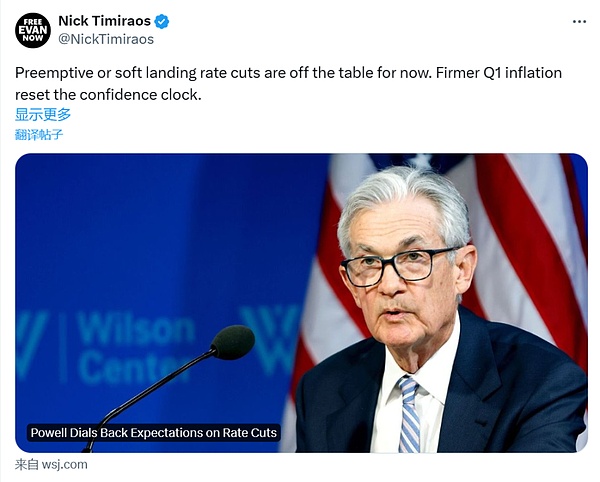Follow the 来自 wsj.com source link
This screenshot has height=482, width=600.
pos(51,464)
